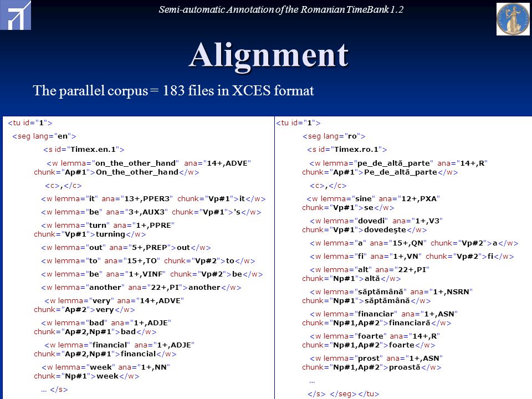Click the word proastă
This screenshot has width=532, height=399.
(x=405, y=367)
